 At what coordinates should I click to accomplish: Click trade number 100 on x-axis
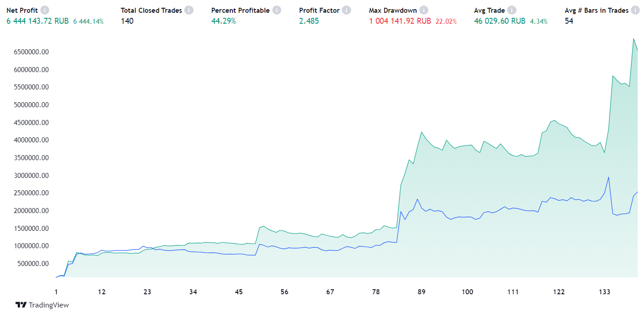(467, 292)
